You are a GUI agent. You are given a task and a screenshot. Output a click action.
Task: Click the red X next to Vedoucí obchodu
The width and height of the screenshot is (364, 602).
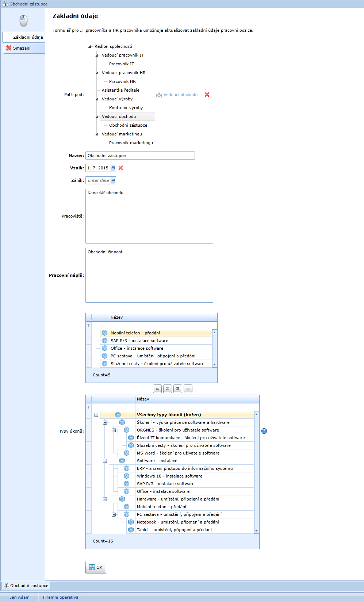point(207,95)
